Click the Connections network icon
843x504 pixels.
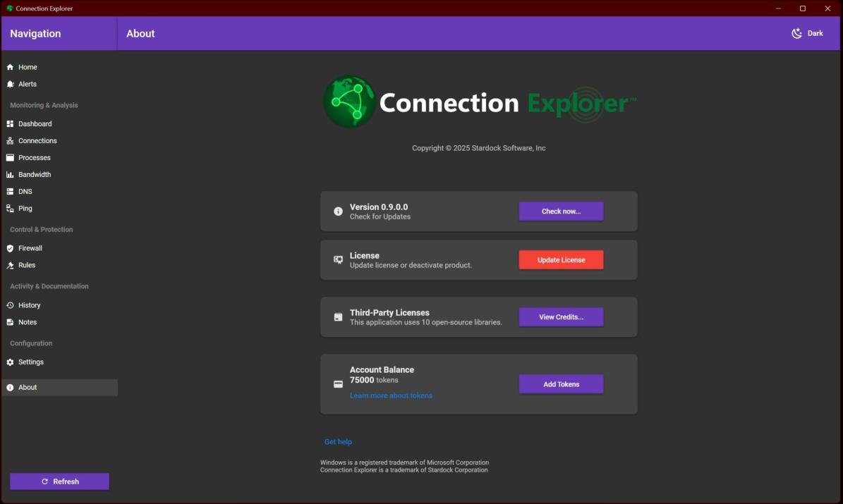pyautogui.click(x=10, y=141)
